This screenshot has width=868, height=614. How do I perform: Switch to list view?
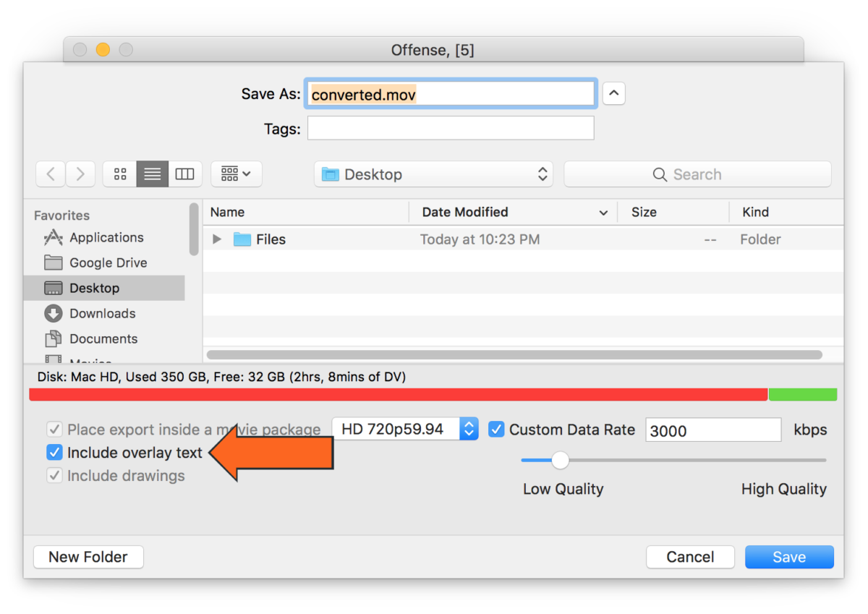coord(153,174)
